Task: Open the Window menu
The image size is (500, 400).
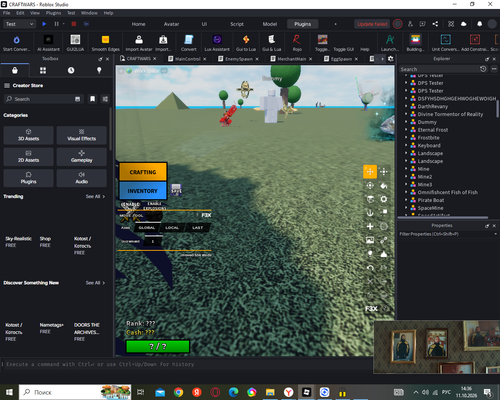Action: tap(89, 13)
